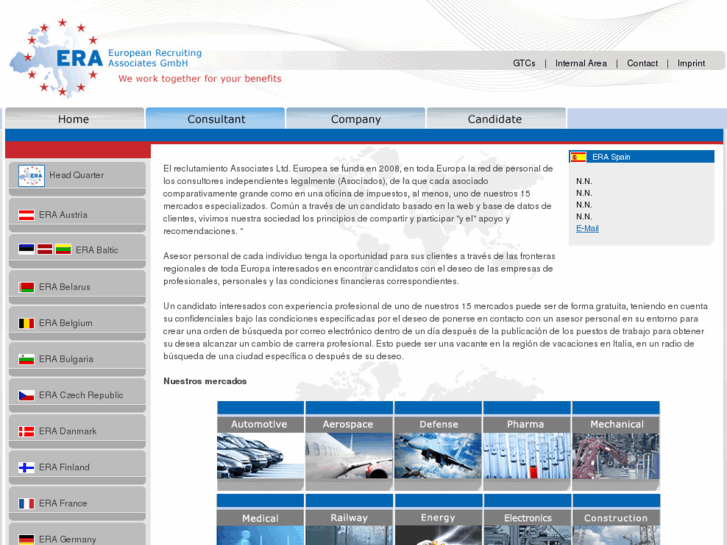Click the Belarus flag icon
Image resolution: width=727 pixels, height=545 pixels.
coord(26,287)
